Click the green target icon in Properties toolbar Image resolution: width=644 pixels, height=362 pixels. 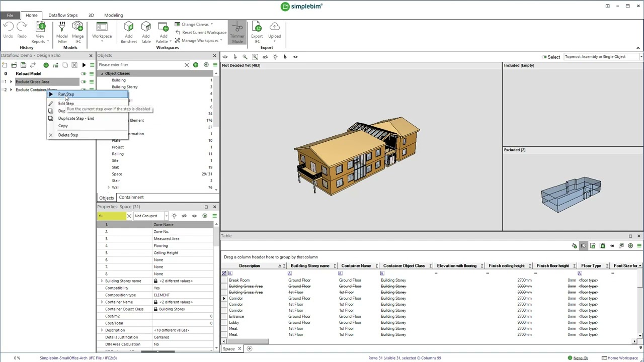point(205,216)
